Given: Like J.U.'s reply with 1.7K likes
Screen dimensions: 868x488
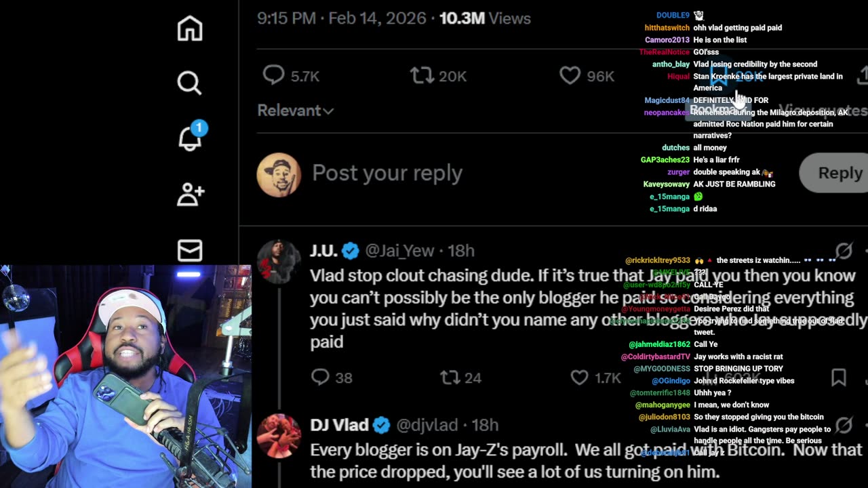Looking at the screenshot, I should click(580, 378).
